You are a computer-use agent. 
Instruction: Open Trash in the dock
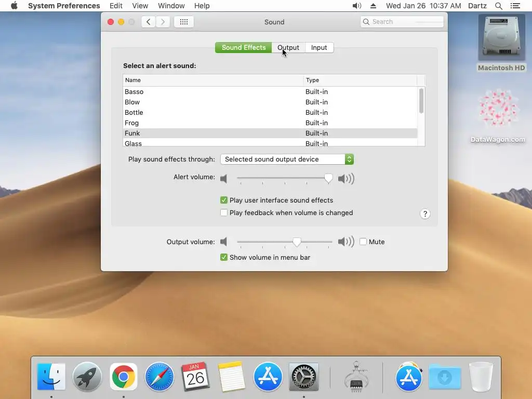point(481,377)
